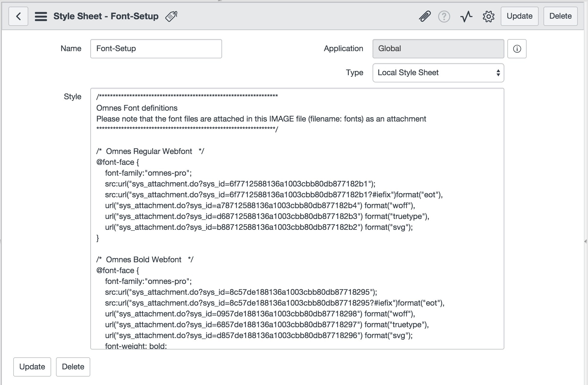Show Application info via the info icon
This screenshot has height=385, width=588.
pyautogui.click(x=517, y=49)
